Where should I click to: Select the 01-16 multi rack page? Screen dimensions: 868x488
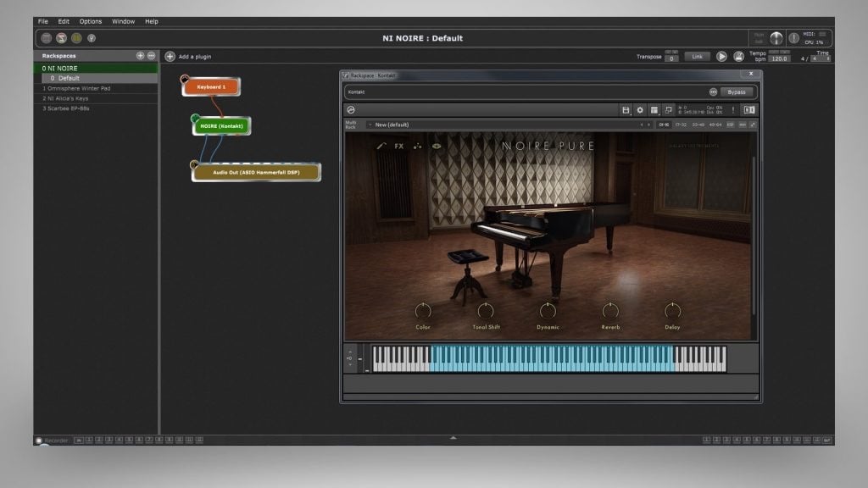click(x=664, y=125)
